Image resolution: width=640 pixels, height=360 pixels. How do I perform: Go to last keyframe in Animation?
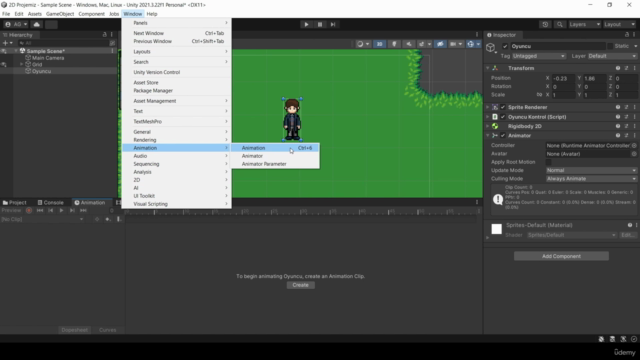coord(83,211)
